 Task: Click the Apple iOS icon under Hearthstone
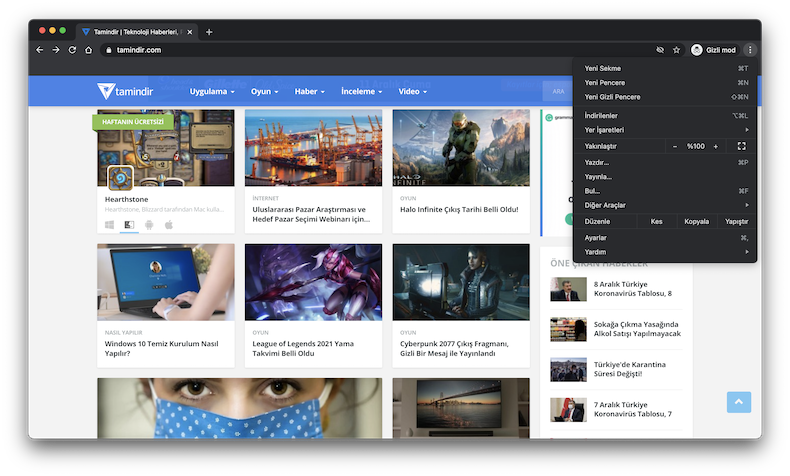point(169,225)
